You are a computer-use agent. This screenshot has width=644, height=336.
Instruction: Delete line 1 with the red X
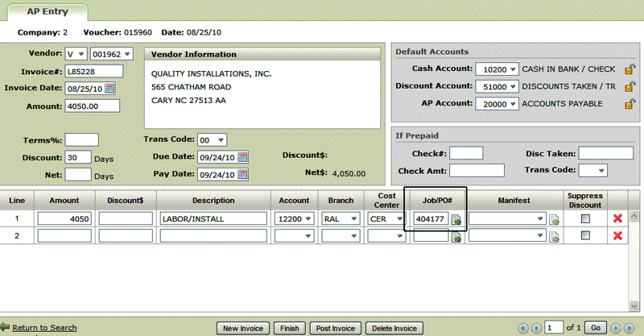618,218
